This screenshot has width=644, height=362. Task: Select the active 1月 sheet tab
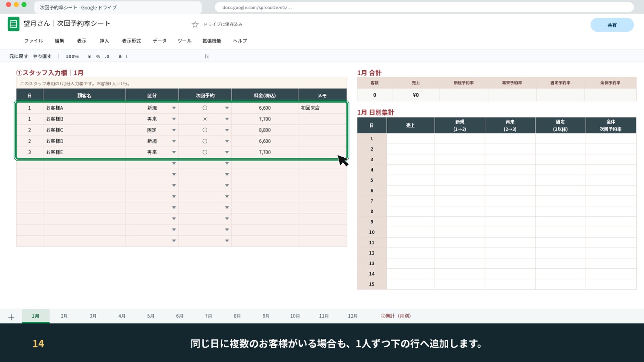tap(35, 316)
